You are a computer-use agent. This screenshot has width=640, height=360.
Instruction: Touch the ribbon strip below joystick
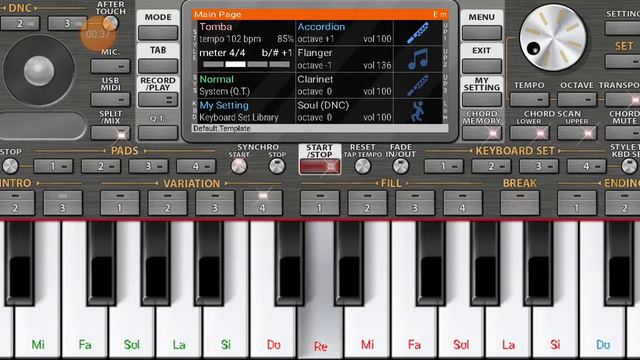[42, 125]
